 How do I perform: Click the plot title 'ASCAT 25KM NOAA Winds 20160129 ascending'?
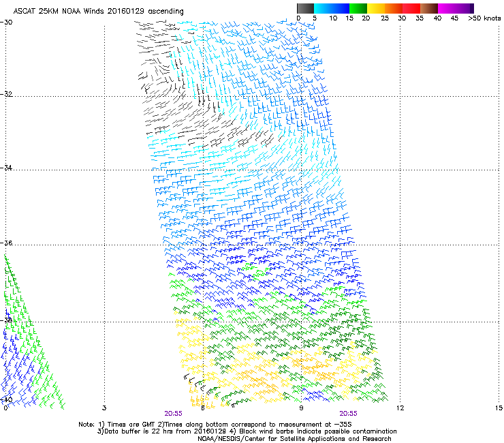pyautogui.click(x=98, y=11)
